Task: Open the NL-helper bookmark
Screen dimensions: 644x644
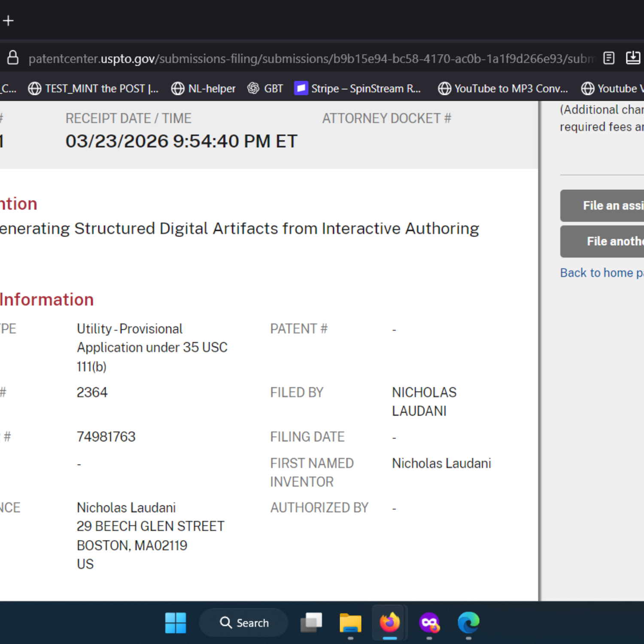Action: (204, 88)
